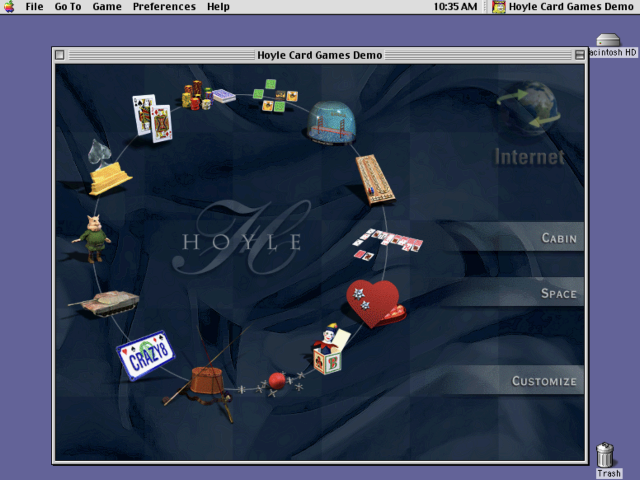Click the Internet globe icon

coord(529,107)
